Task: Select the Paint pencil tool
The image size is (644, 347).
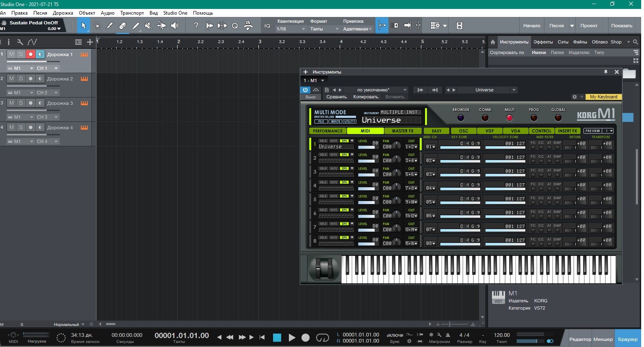Action: pos(136,26)
